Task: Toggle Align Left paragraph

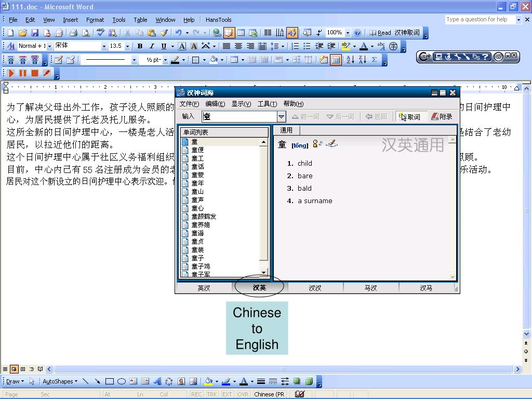Action: [227, 46]
